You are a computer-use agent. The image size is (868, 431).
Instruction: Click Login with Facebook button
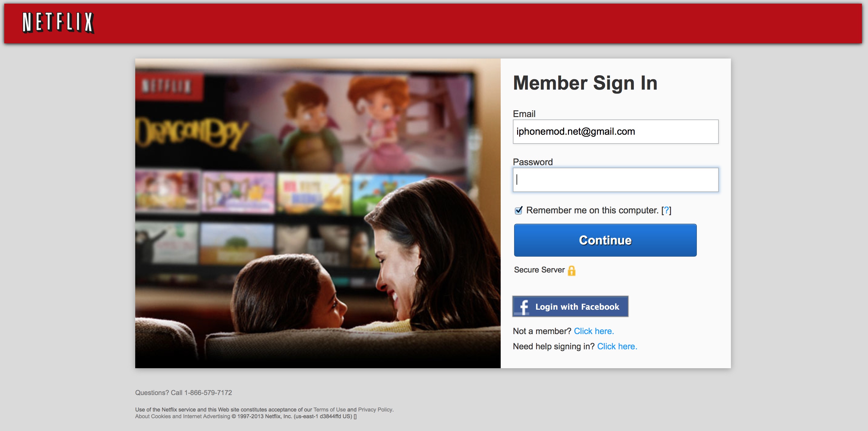(570, 307)
